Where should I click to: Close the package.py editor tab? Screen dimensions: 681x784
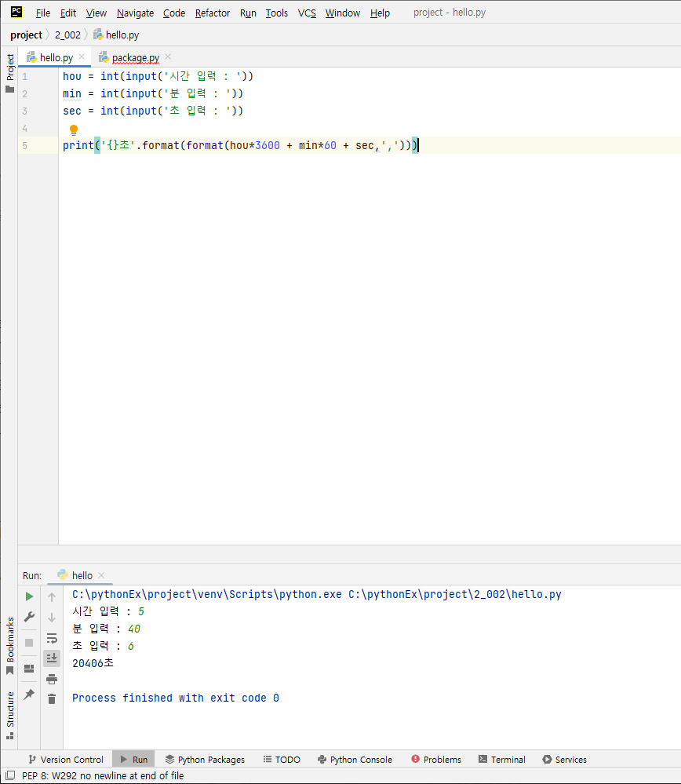[168, 57]
